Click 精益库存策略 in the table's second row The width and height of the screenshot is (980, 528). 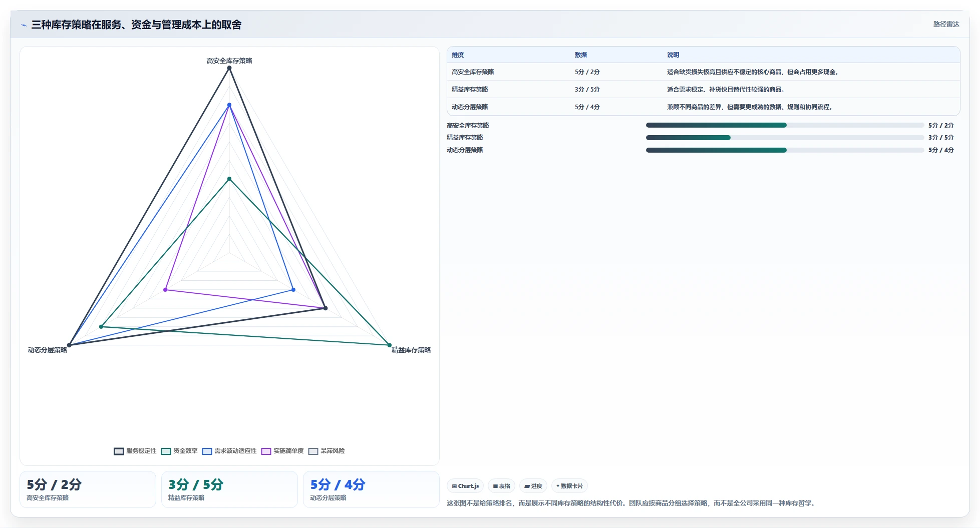470,90
